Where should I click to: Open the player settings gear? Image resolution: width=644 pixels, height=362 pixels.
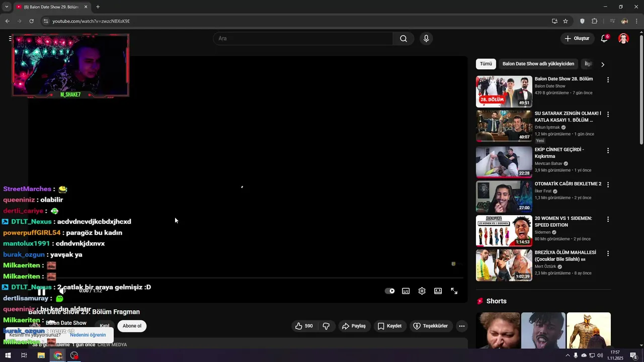pyautogui.click(x=422, y=291)
